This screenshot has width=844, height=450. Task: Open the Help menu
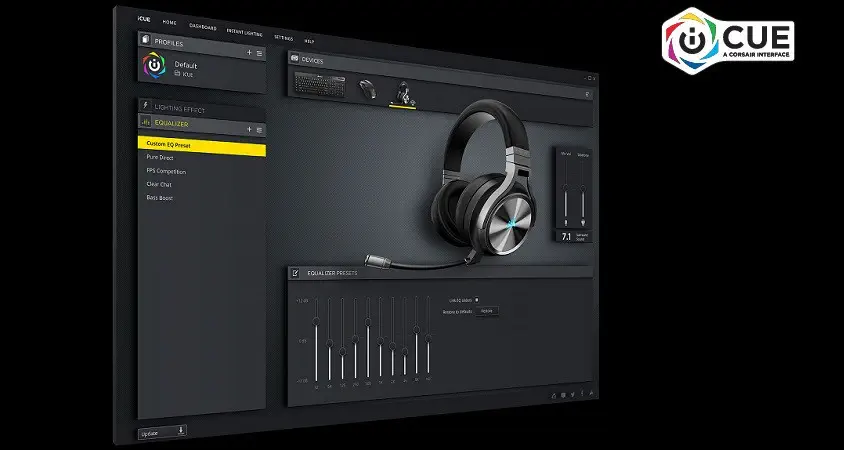coord(310,41)
